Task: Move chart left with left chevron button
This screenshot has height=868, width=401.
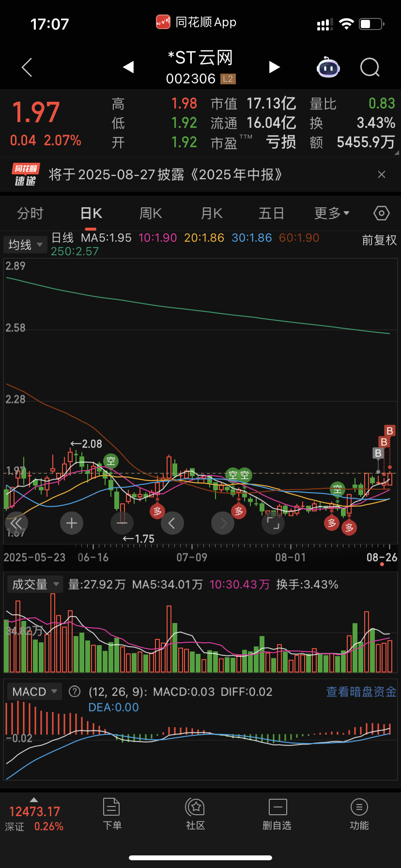Action: 172,523
